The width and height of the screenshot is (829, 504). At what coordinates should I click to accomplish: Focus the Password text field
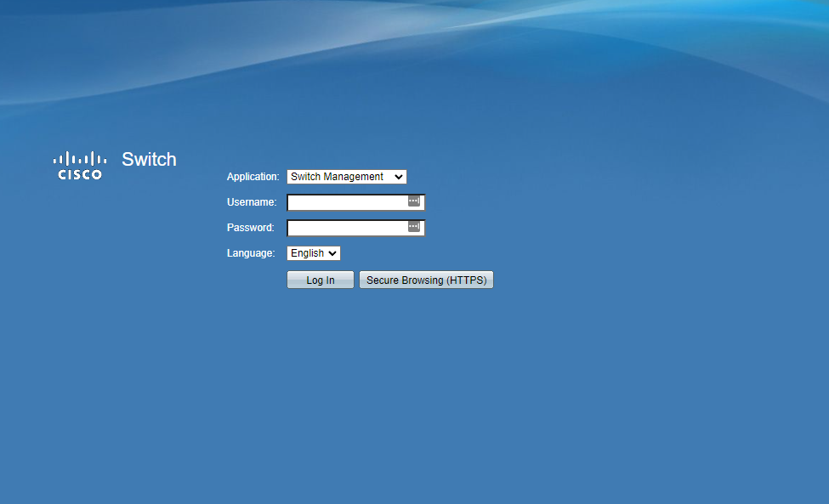pos(347,228)
